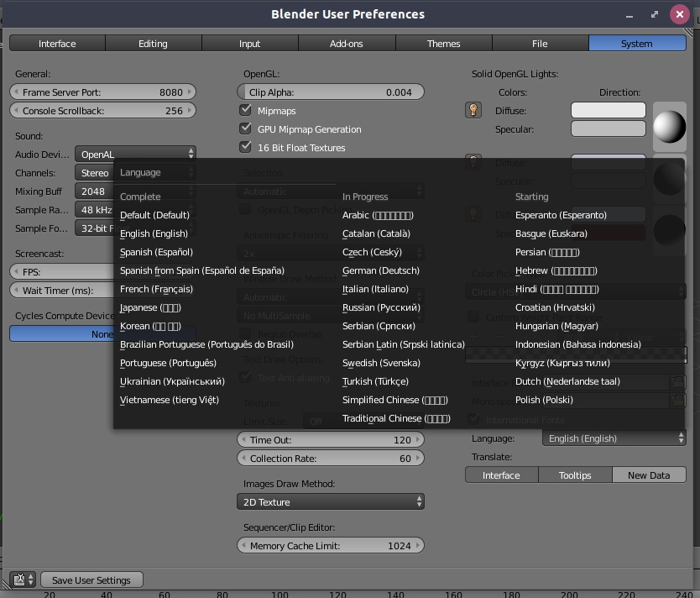Switch to the Input tab
The image size is (700, 598).
(x=249, y=44)
